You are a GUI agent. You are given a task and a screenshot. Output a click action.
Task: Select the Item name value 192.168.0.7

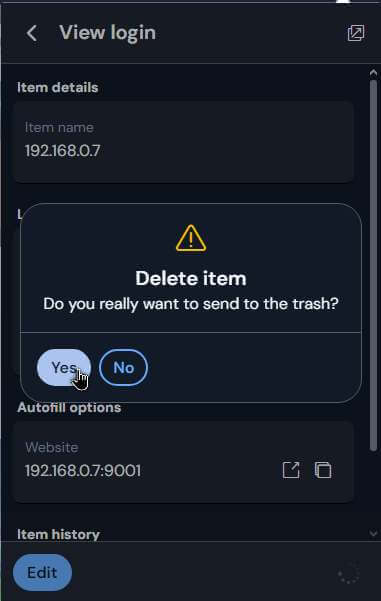pyautogui.click(x=63, y=151)
